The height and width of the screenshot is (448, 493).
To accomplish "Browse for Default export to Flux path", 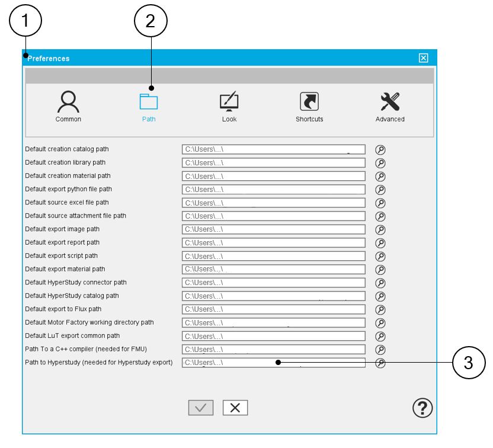I will [x=380, y=309].
